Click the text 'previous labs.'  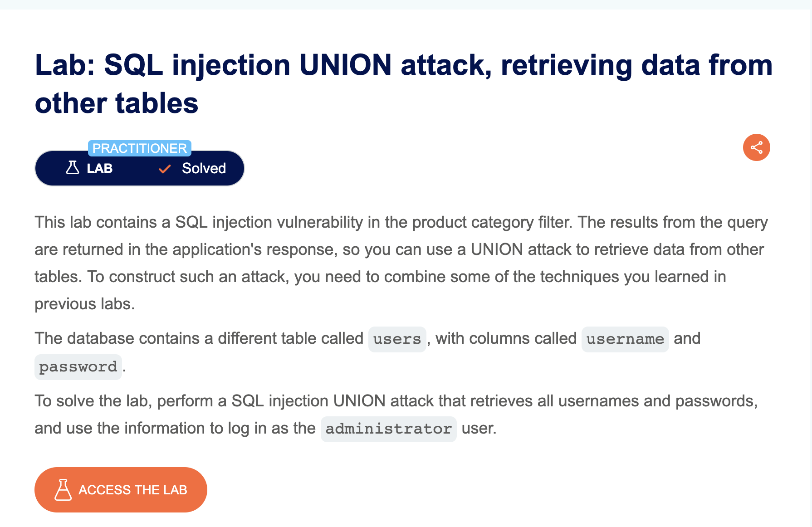[85, 304]
